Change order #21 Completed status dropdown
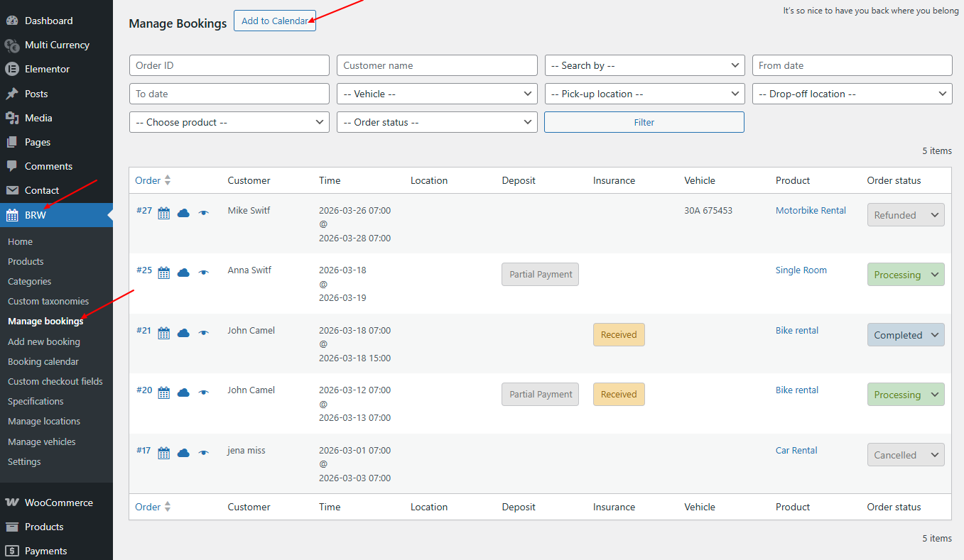The height and width of the screenshot is (560, 964). click(x=906, y=335)
